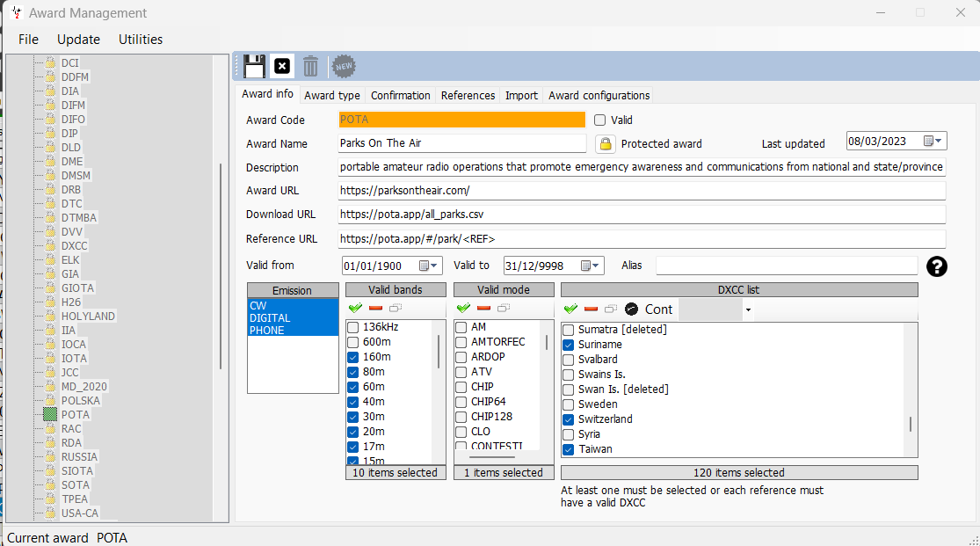Click the POTA green icon in the award tree

click(x=50, y=415)
